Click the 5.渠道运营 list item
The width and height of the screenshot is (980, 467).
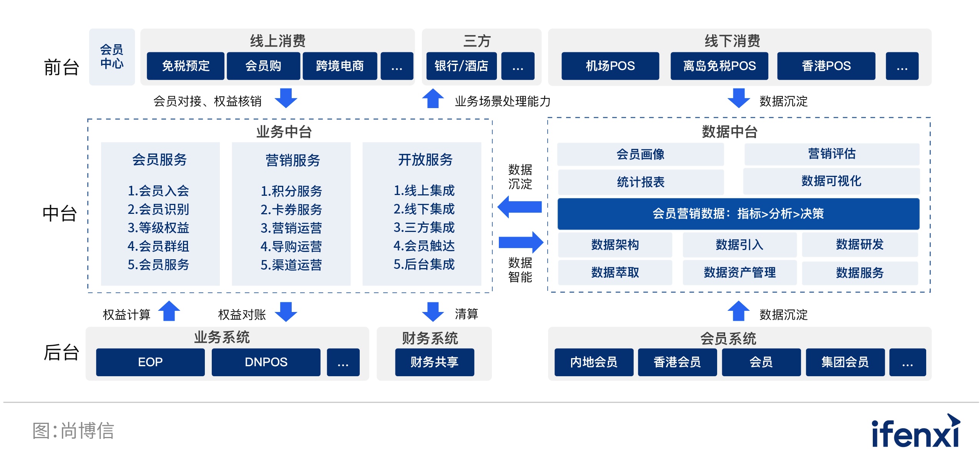click(x=291, y=265)
